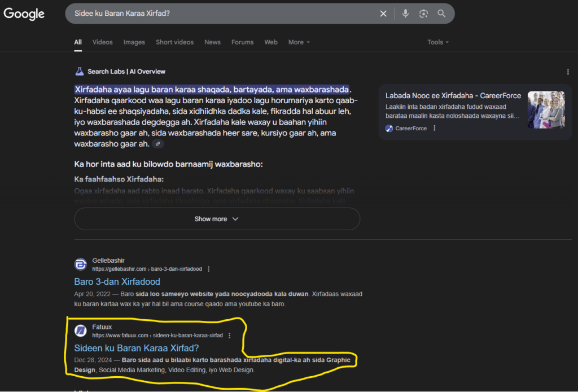Click the CareerForce source name
This screenshot has height=392, width=578.
coord(411,128)
